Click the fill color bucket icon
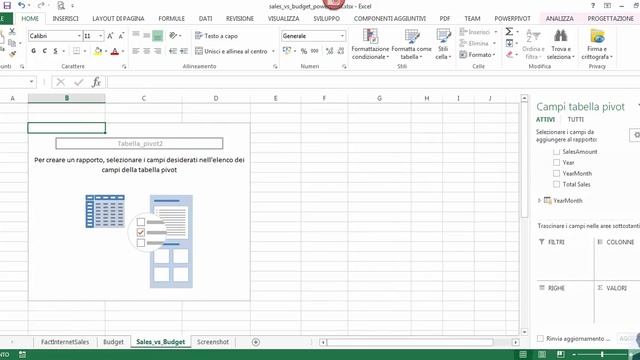This screenshot has width=640, height=360. (98, 51)
